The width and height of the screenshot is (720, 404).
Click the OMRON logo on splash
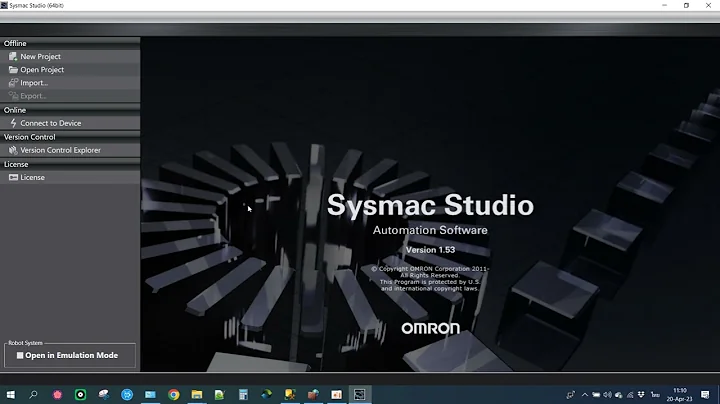[430, 328]
